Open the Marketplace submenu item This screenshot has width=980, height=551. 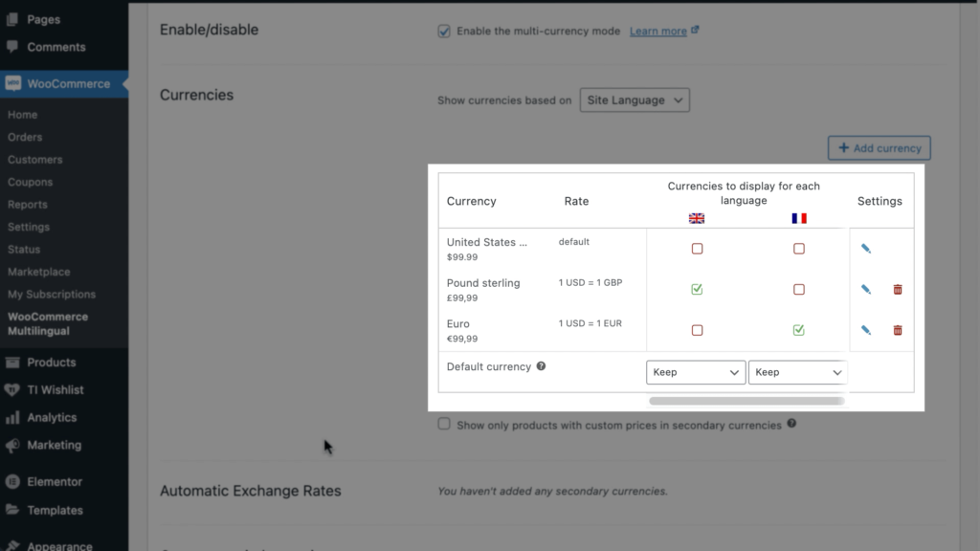(x=38, y=273)
